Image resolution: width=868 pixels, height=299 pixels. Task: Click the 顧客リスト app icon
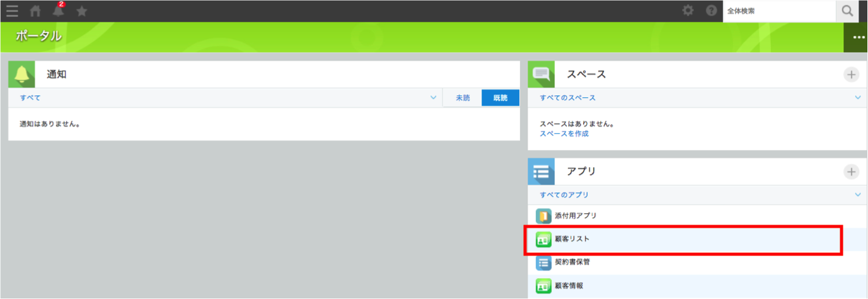click(x=543, y=239)
